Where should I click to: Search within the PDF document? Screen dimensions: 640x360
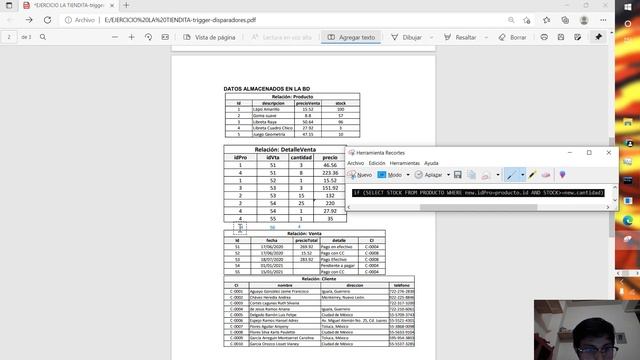click(43, 37)
